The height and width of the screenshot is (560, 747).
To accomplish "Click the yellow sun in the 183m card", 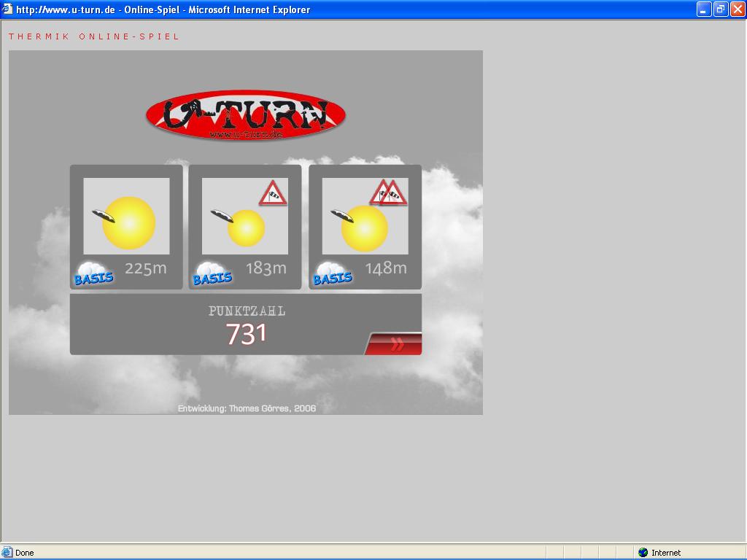I will pyautogui.click(x=247, y=228).
